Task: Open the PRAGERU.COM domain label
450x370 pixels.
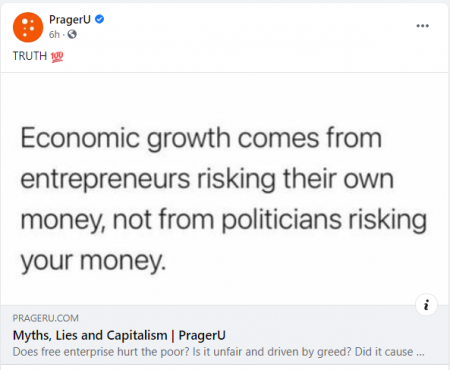Action: coord(46,318)
